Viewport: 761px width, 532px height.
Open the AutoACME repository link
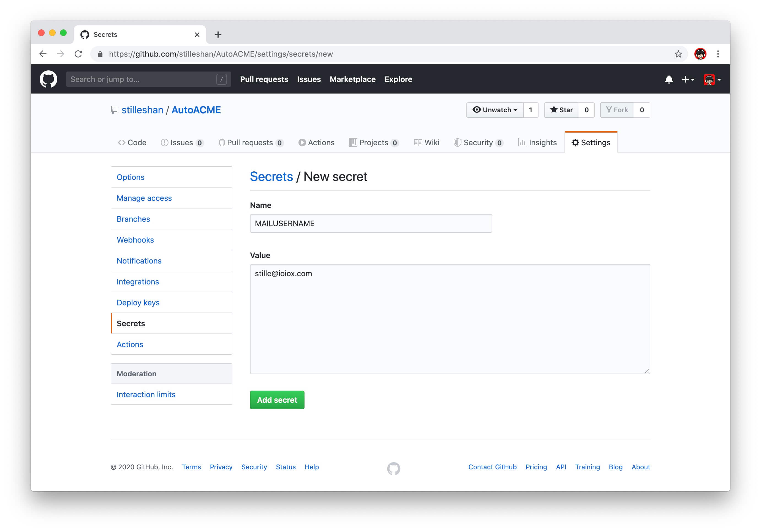click(x=196, y=110)
